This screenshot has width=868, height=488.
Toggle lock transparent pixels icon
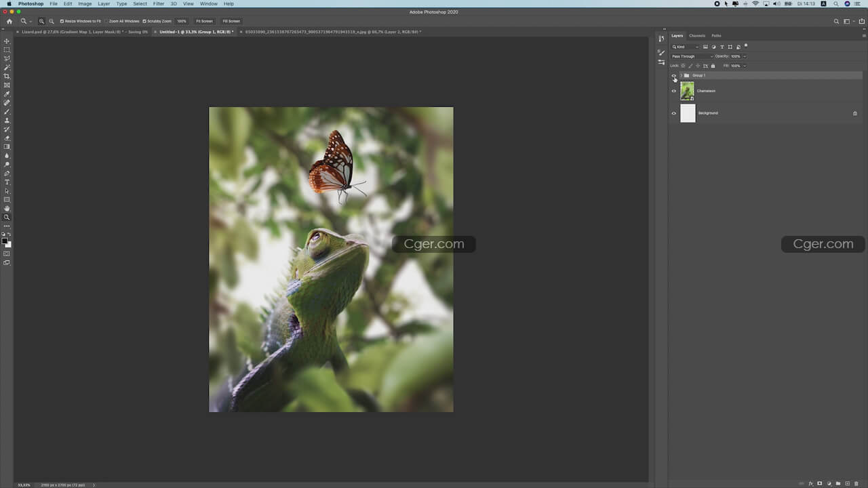point(683,66)
